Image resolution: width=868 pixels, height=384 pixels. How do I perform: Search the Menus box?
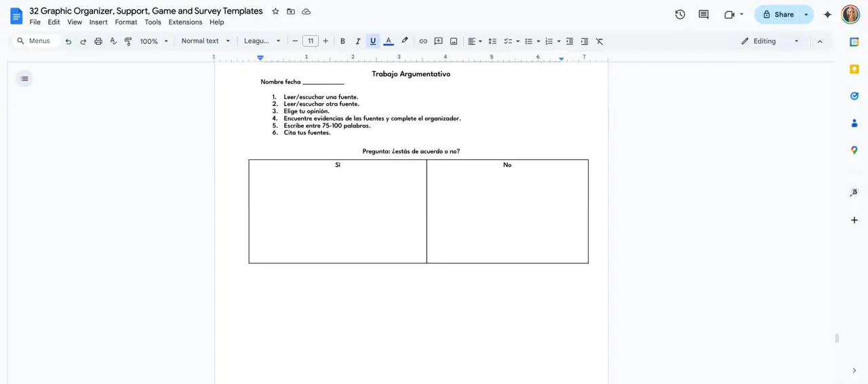pos(35,41)
